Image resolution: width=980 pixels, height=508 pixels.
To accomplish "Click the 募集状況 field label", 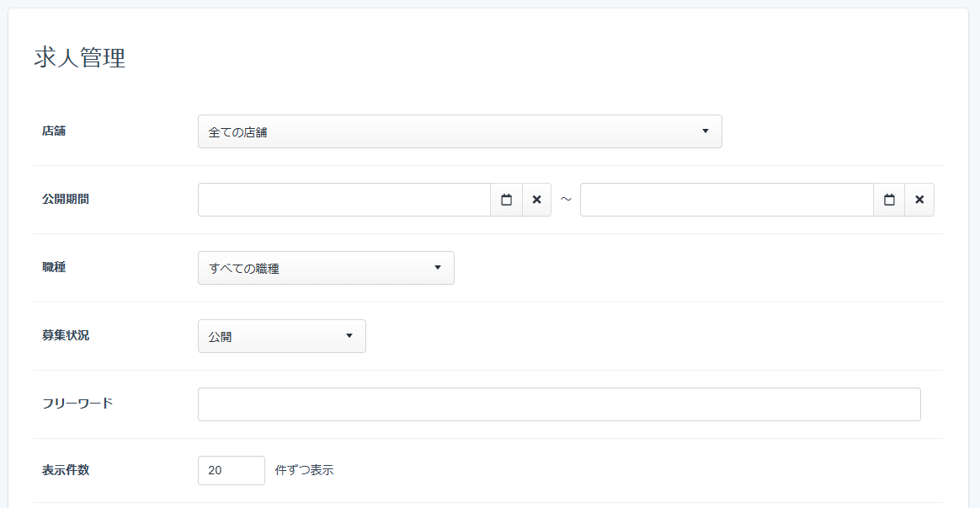I will point(66,335).
